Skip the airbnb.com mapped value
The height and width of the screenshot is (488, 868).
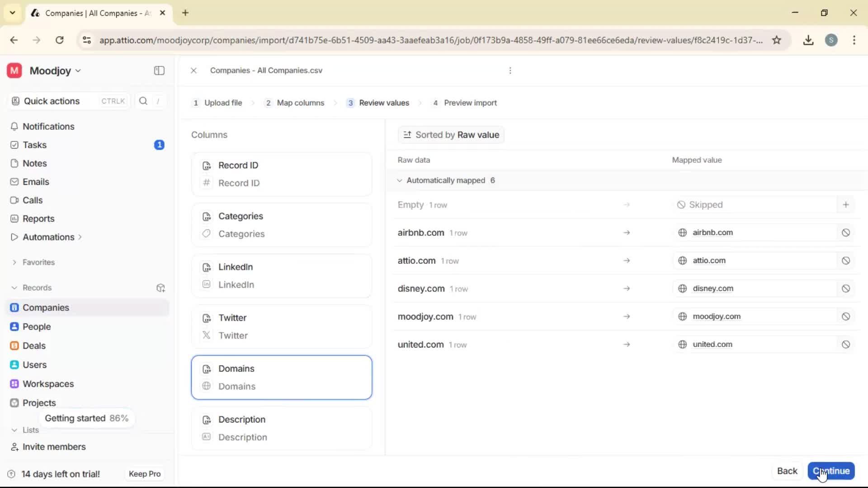pos(845,232)
